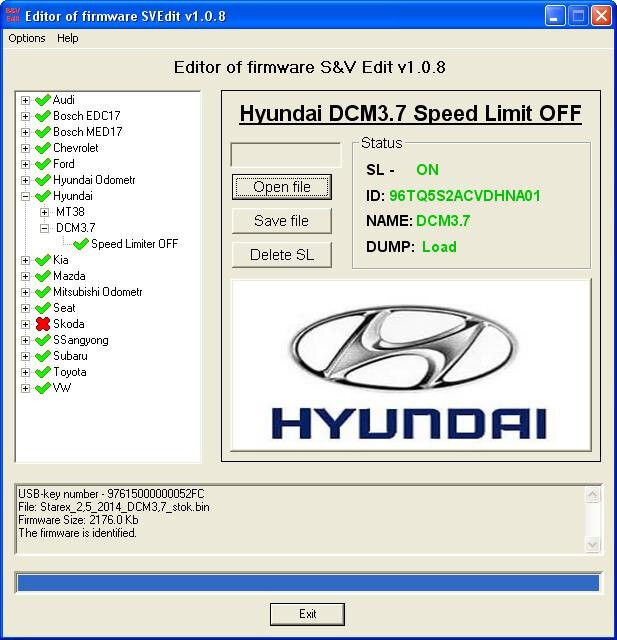Click the Exit button
The image size is (617, 640).
[307, 614]
